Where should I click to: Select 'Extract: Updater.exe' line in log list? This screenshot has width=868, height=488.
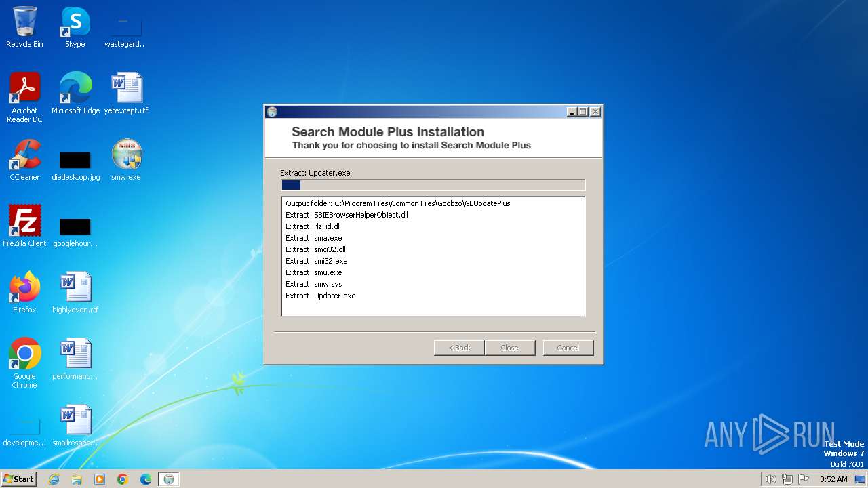pyautogui.click(x=321, y=296)
